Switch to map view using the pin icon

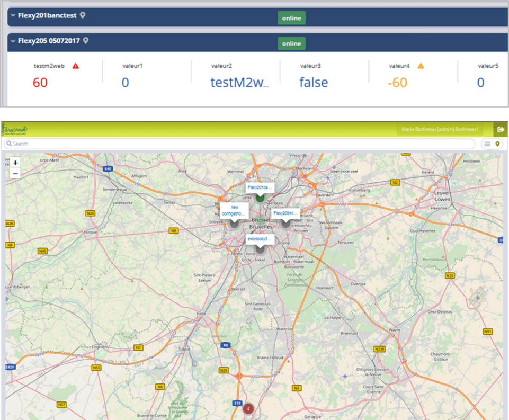pos(497,144)
